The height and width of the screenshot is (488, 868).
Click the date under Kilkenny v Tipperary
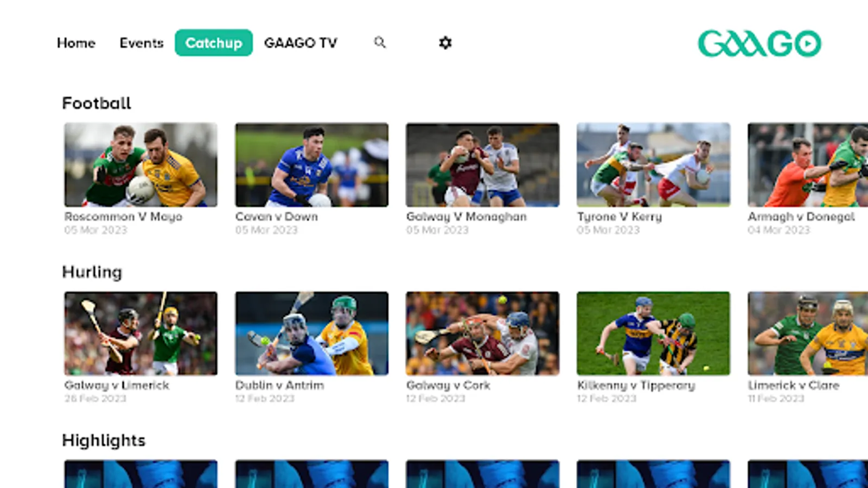607,399
